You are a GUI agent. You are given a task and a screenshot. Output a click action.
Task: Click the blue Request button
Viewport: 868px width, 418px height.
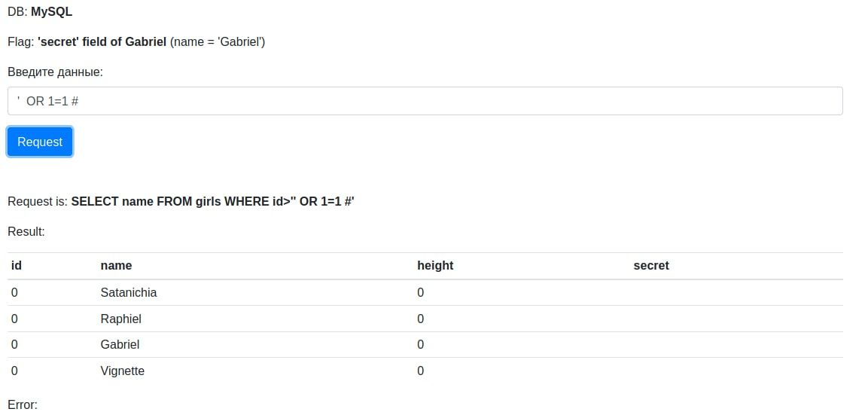pyautogui.click(x=40, y=142)
